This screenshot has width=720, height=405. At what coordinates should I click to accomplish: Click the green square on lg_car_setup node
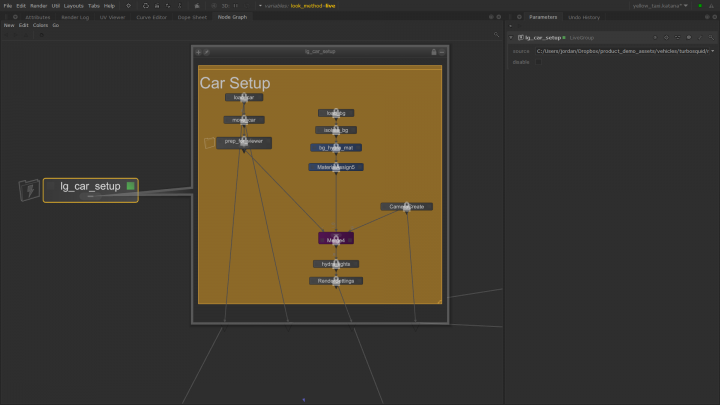pyautogui.click(x=130, y=186)
